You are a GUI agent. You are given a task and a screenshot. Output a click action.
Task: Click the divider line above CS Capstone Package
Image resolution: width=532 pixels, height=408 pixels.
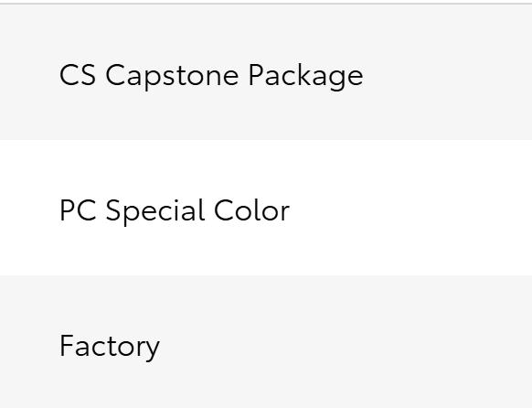click(x=266, y=4)
